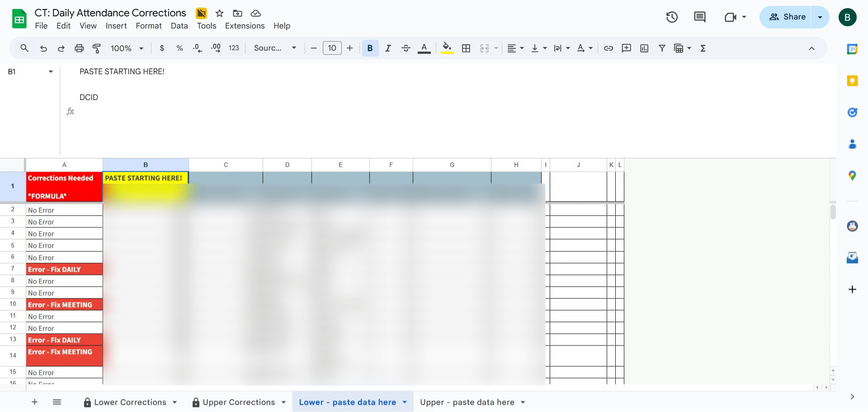Open the name box dropdown arrow
The width and height of the screenshot is (868, 412).
pos(51,71)
